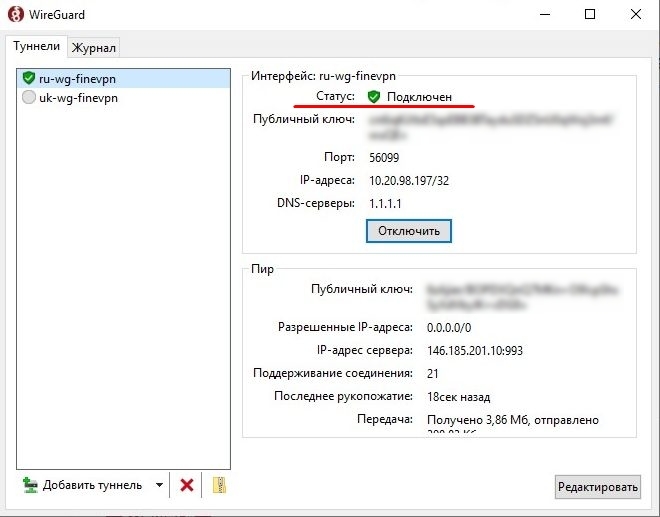660x517 pixels.
Task: Click the server address 146.185.201.10:993
Action: pyautogui.click(x=474, y=351)
